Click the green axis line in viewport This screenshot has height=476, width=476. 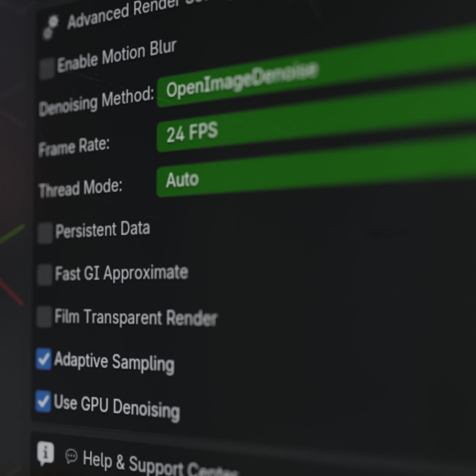(x=12, y=234)
